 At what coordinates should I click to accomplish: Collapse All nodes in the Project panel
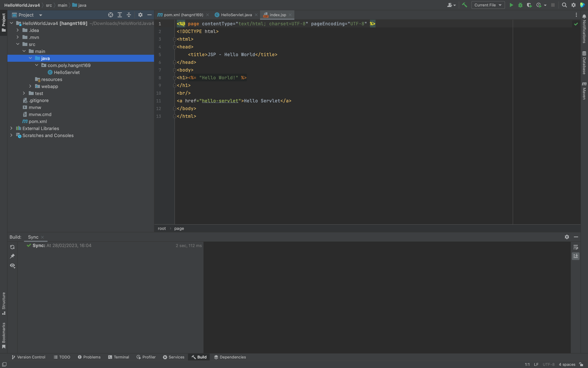point(129,15)
